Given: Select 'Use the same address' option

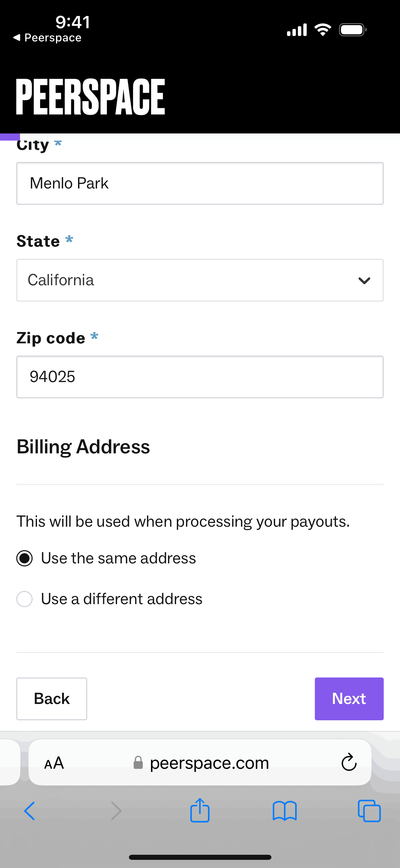Looking at the screenshot, I should pos(25,558).
